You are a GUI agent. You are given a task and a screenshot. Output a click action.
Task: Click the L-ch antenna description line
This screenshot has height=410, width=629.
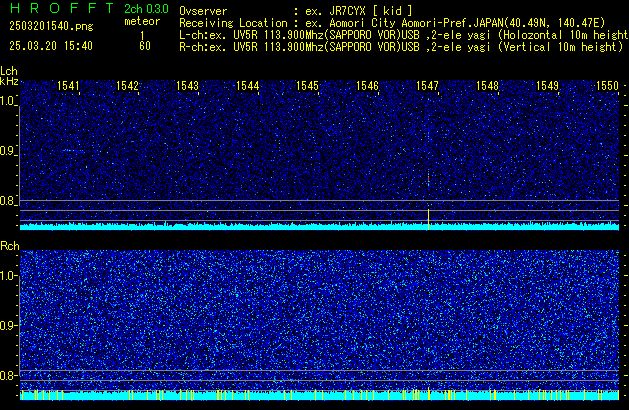(x=404, y=35)
